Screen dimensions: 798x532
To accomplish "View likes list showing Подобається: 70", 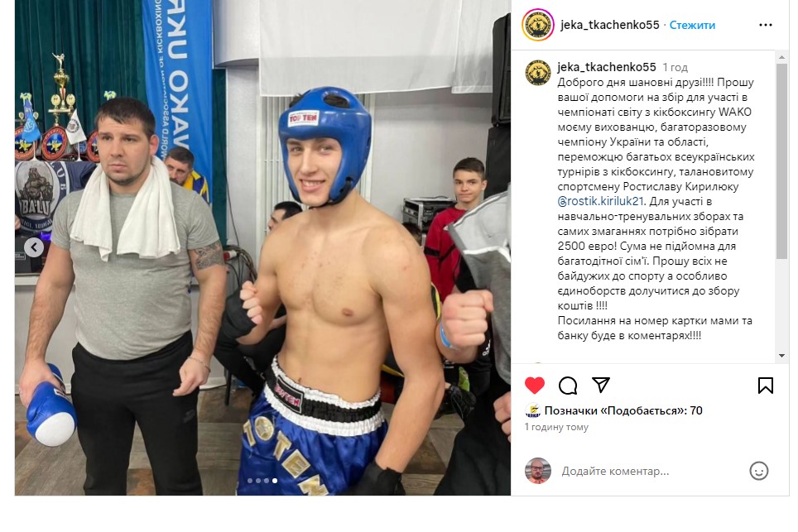I will [x=623, y=410].
